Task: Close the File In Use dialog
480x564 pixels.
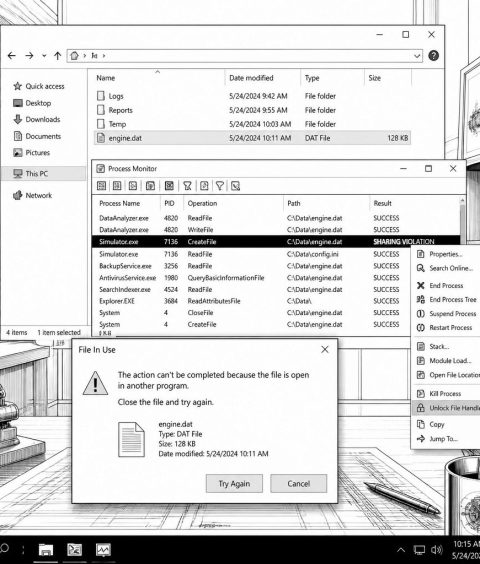Action: pyautogui.click(x=325, y=350)
